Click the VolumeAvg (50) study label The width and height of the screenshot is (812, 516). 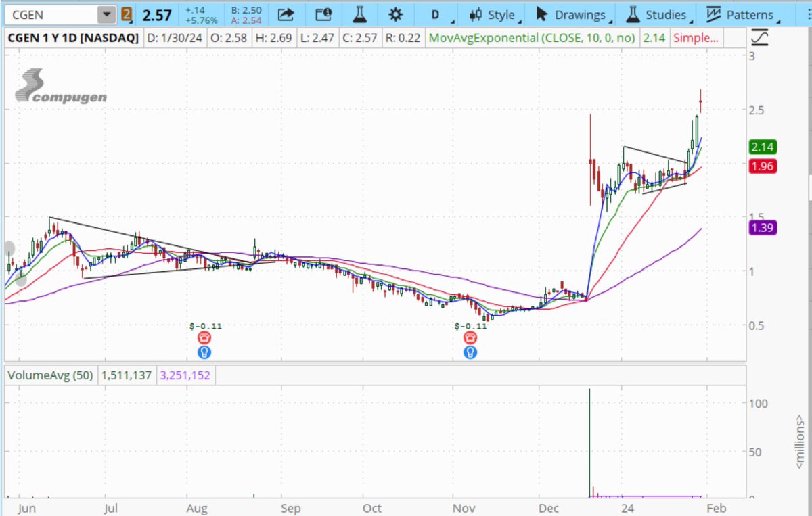tap(51, 374)
